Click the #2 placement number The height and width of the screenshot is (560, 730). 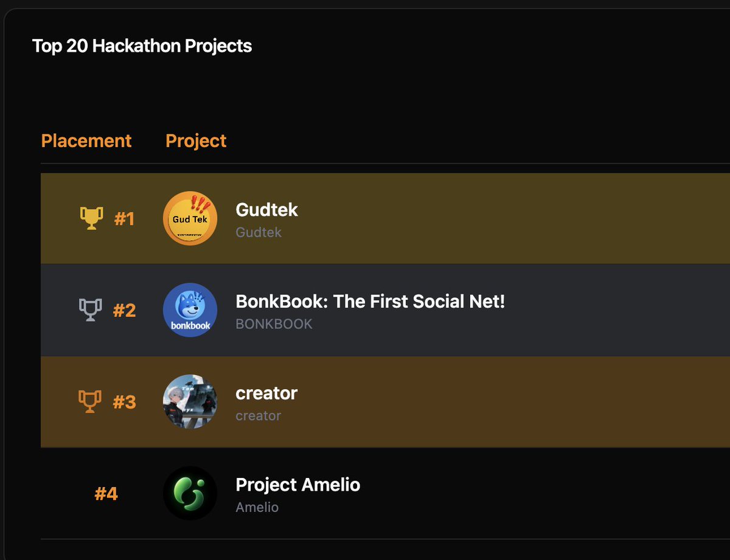(x=124, y=311)
